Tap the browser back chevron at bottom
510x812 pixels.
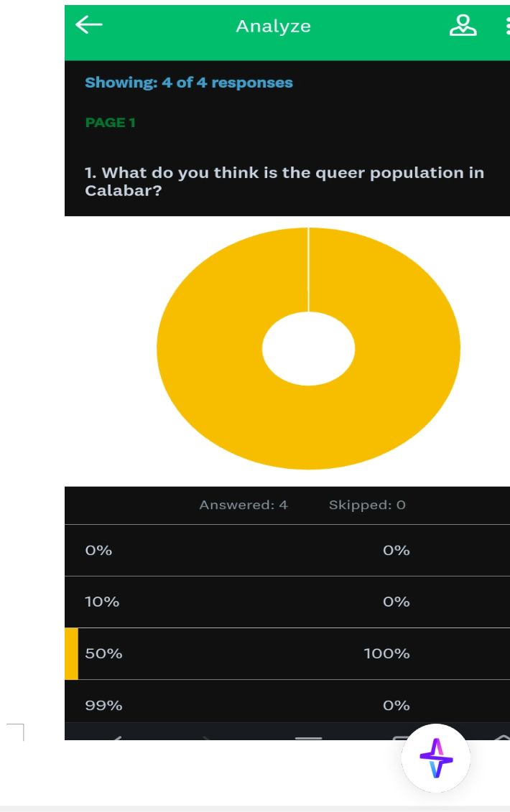click(116, 736)
